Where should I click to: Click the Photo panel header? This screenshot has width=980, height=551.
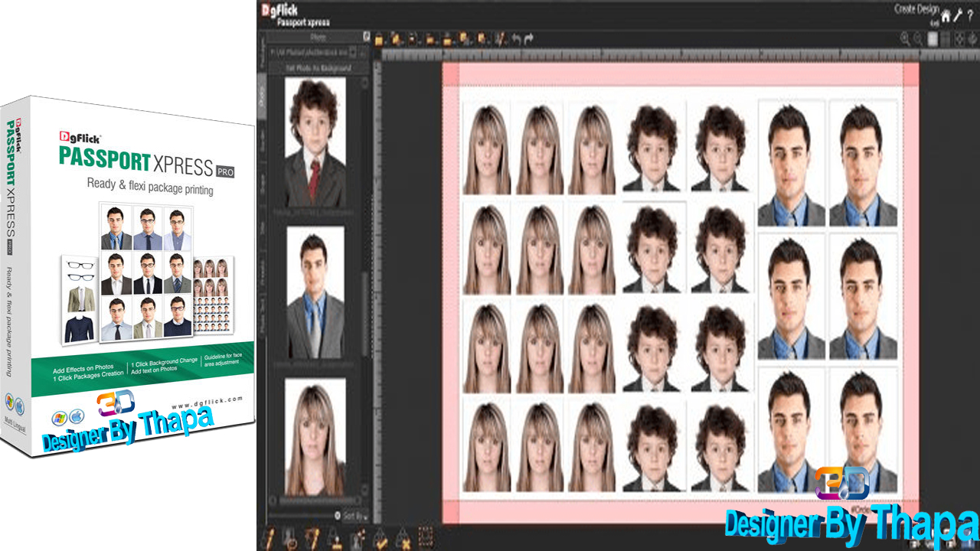[317, 36]
